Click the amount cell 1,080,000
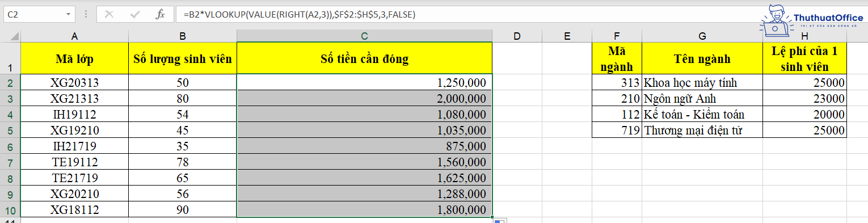This screenshot has height=223, width=868. tap(364, 114)
